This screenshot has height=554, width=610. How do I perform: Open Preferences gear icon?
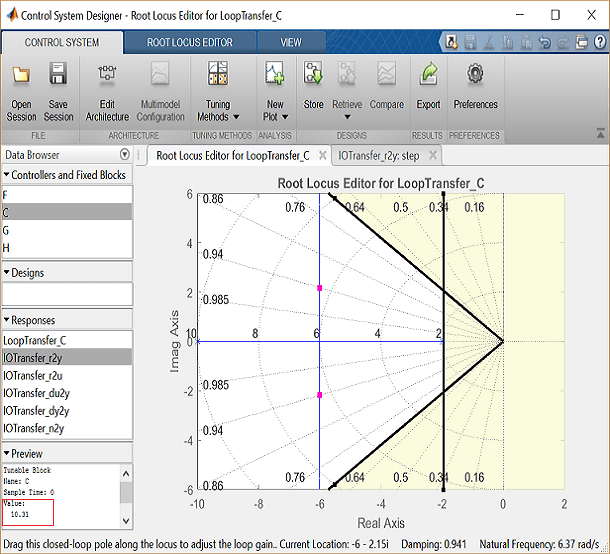point(475,74)
